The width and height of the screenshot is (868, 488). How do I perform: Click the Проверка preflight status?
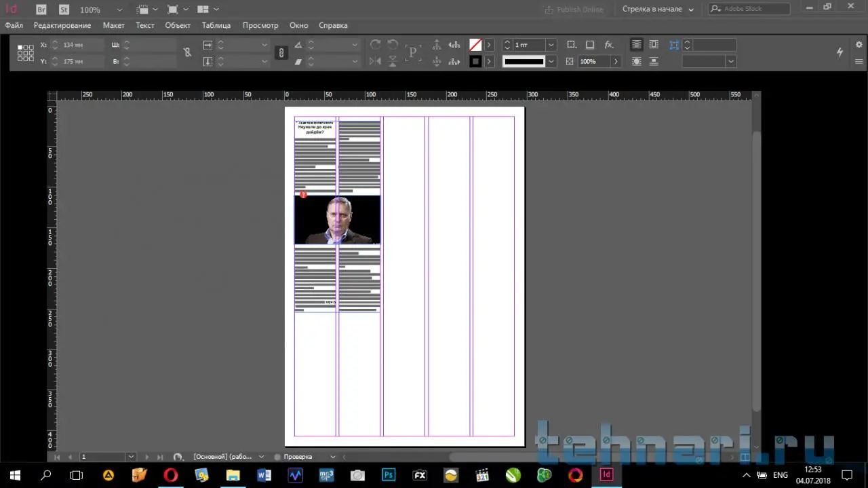[298, 457]
